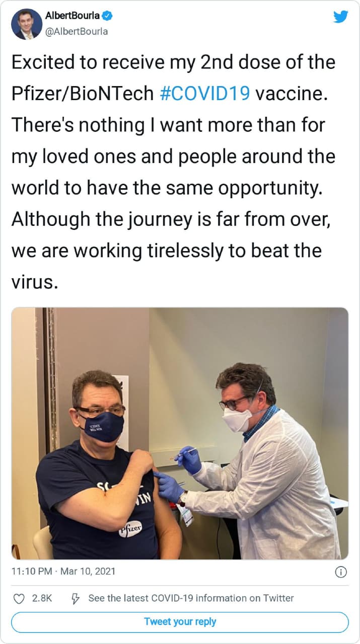
Task: Open the info icon beside the timestamp
Action: point(341,572)
